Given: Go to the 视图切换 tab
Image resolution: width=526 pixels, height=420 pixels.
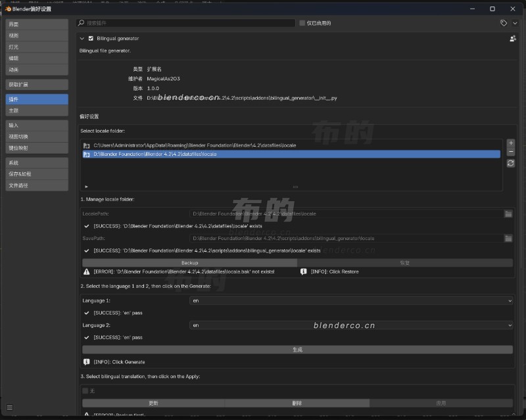Looking at the screenshot, I should (x=37, y=137).
